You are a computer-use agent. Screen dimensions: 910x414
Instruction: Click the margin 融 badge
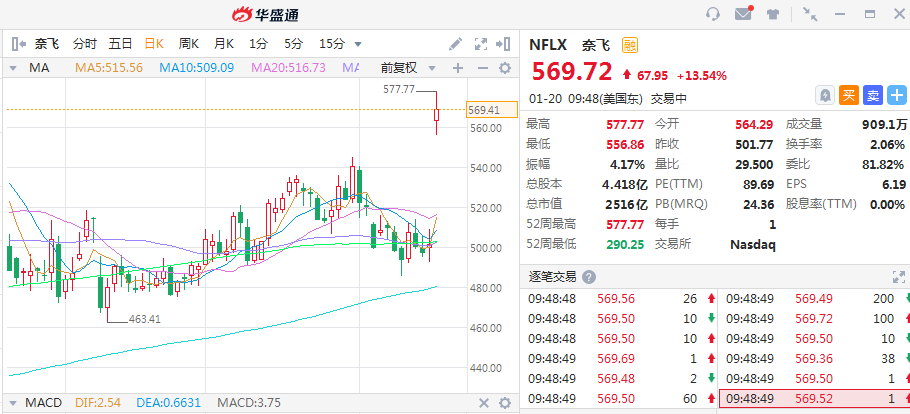coord(630,45)
